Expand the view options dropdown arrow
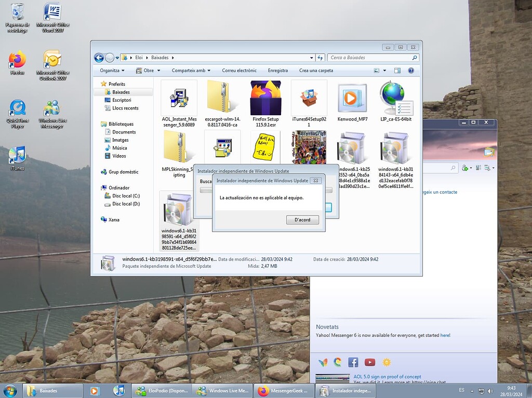Image resolution: width=532 pixels, height=398 pixels. coord(384,71)
